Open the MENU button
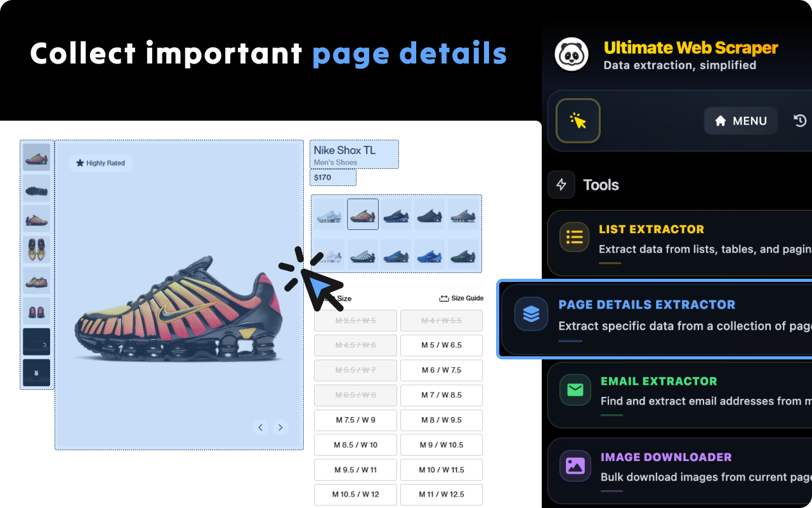Image resolution: width=812 pixels, height=508 pixels. 740,121
